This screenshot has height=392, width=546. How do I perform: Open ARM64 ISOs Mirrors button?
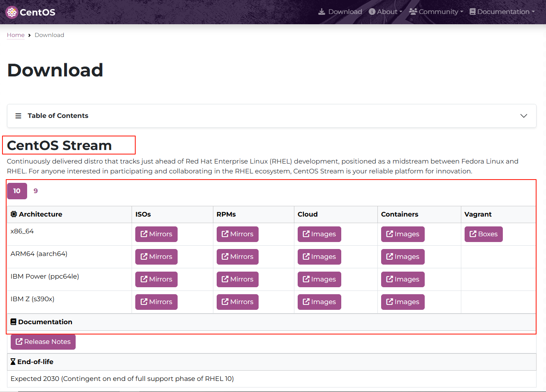pos(156,257)
